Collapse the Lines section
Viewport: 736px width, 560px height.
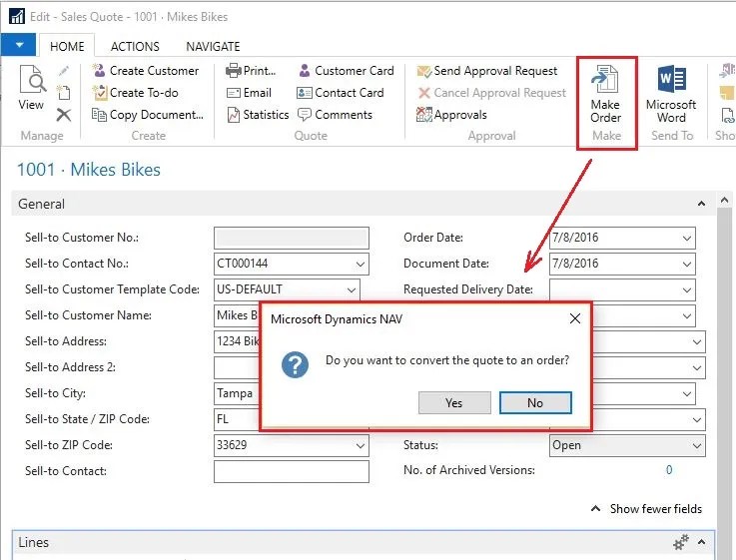click(702, 542)
